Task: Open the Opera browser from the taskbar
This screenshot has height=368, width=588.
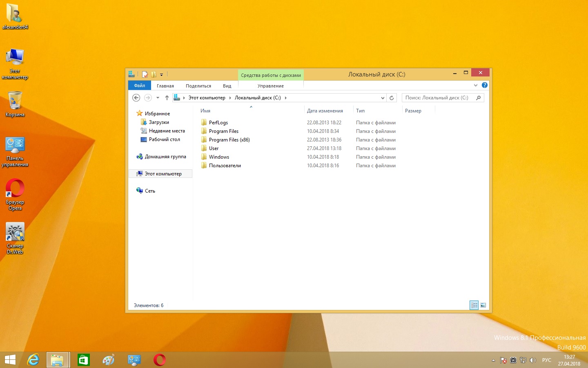Action: [x=160, y=360]
